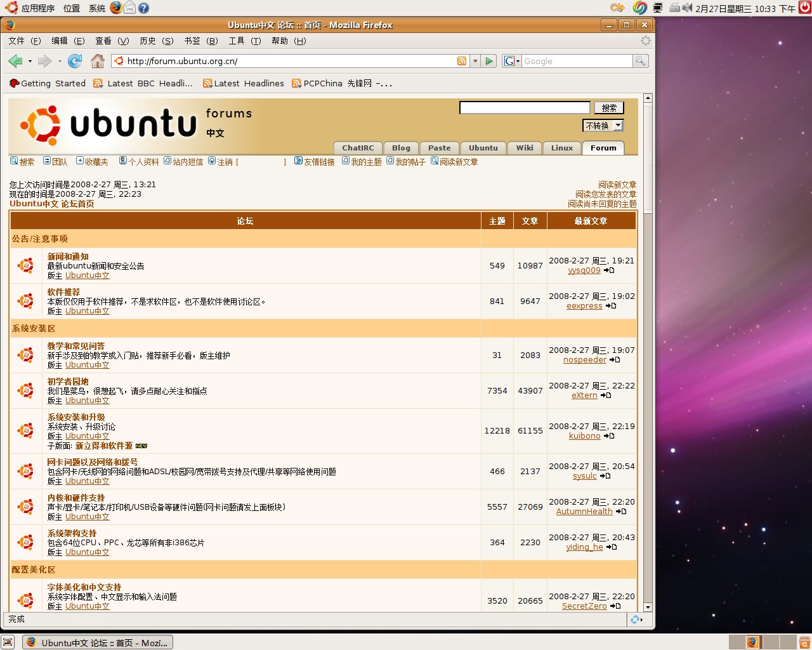Click the forum search input field

click(x=525, y=108)
